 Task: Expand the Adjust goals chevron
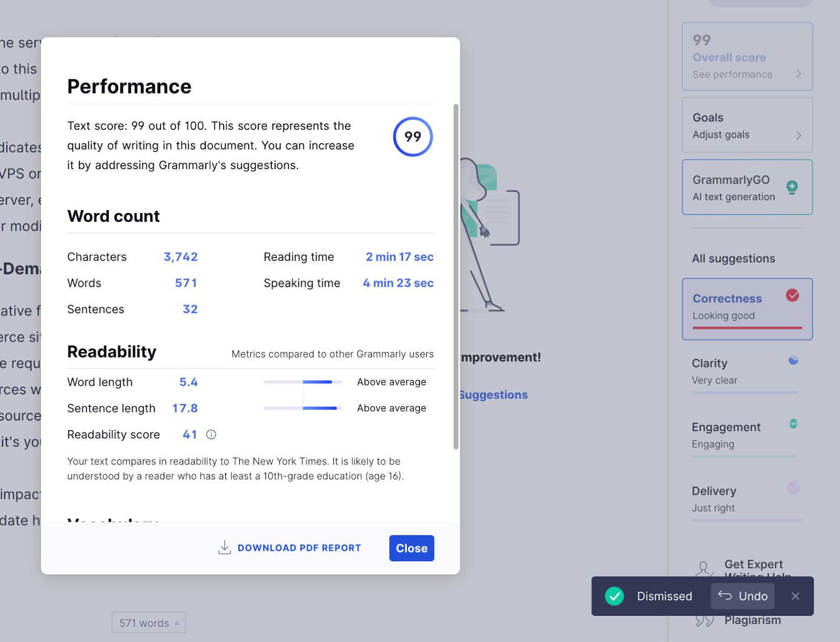(x=799, y=135)
